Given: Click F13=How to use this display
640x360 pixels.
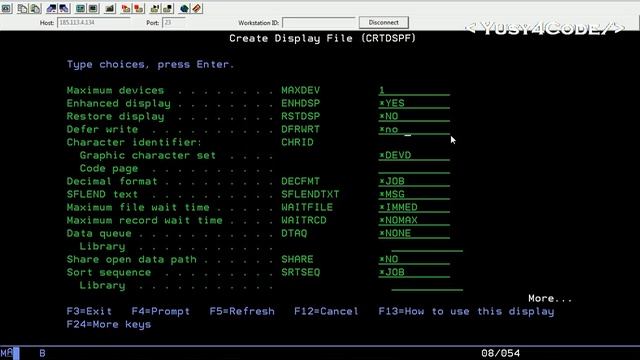Looking at the screenshot, I should pos(466,311).
